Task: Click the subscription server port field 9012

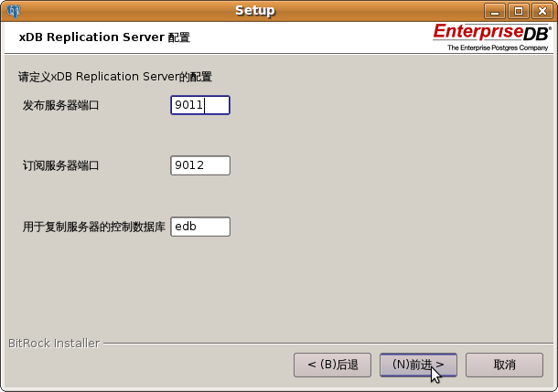Action: click(200, 165)
